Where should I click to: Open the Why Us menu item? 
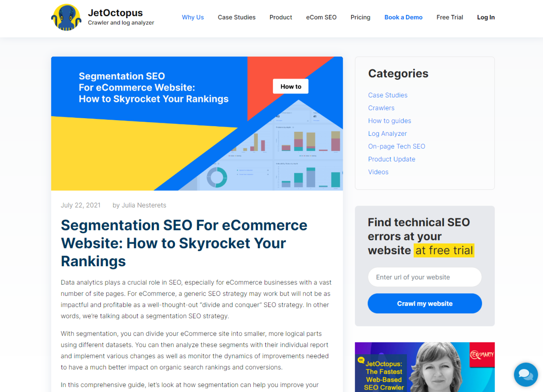193,17
